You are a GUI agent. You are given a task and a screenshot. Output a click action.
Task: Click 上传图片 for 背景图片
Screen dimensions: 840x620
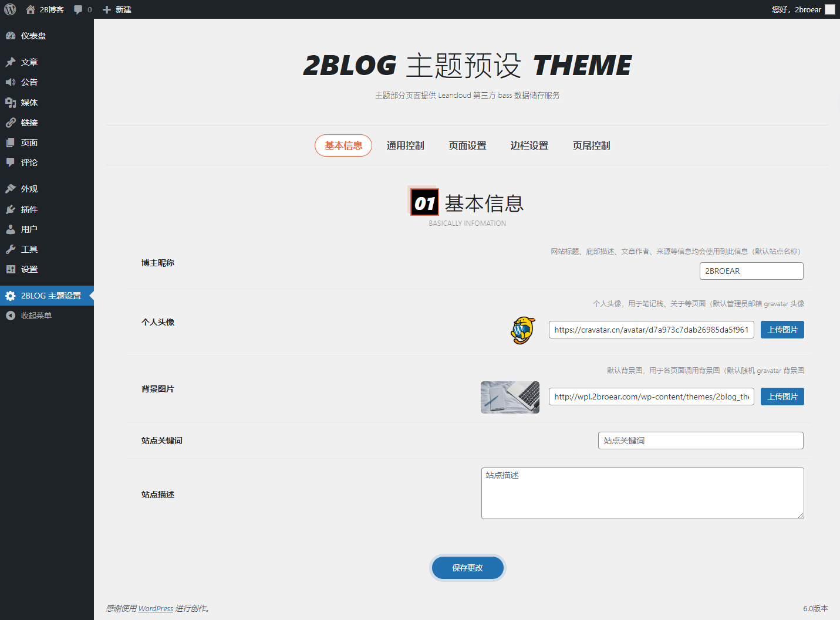point(782,397)
